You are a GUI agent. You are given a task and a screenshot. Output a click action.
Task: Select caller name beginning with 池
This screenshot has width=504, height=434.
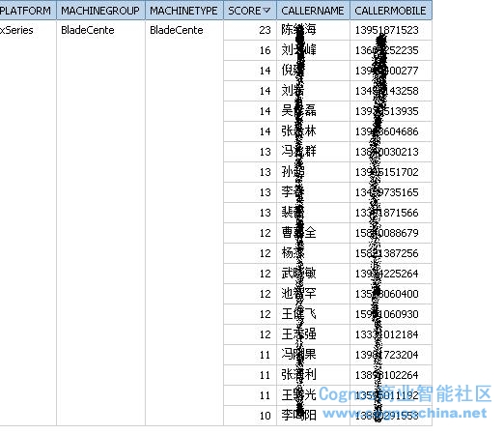point(298,294)
